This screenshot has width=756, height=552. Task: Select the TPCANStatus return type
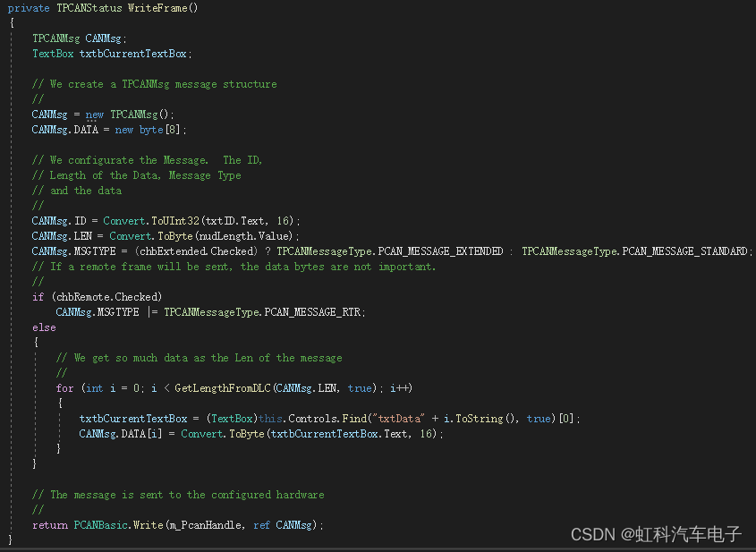[89, 8]
